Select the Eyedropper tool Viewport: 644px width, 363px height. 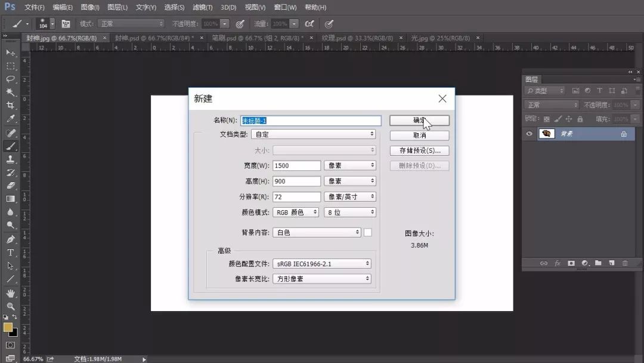[x=10, y=119]
